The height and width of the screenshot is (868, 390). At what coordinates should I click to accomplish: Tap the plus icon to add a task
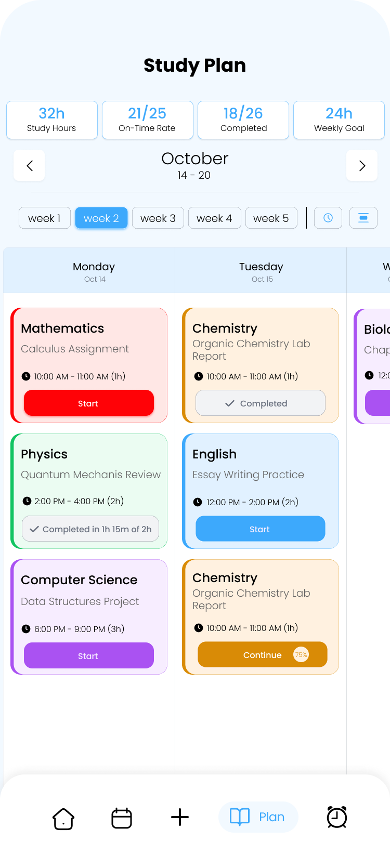(179, 818)
